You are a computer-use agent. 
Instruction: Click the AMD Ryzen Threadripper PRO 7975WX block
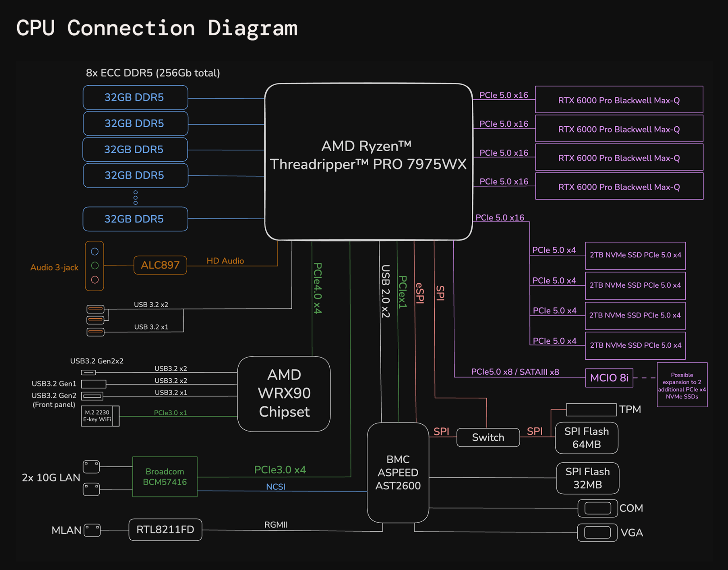[x=368, y=161]
